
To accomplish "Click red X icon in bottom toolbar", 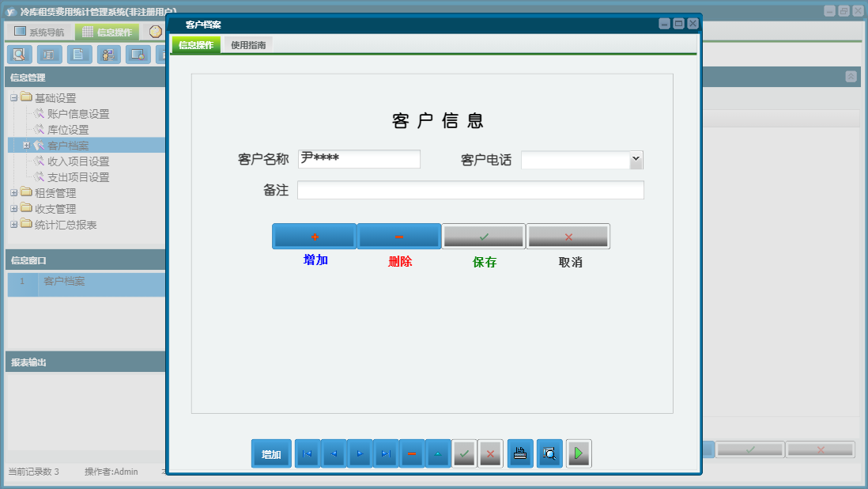I will click(x=490, y=453).
